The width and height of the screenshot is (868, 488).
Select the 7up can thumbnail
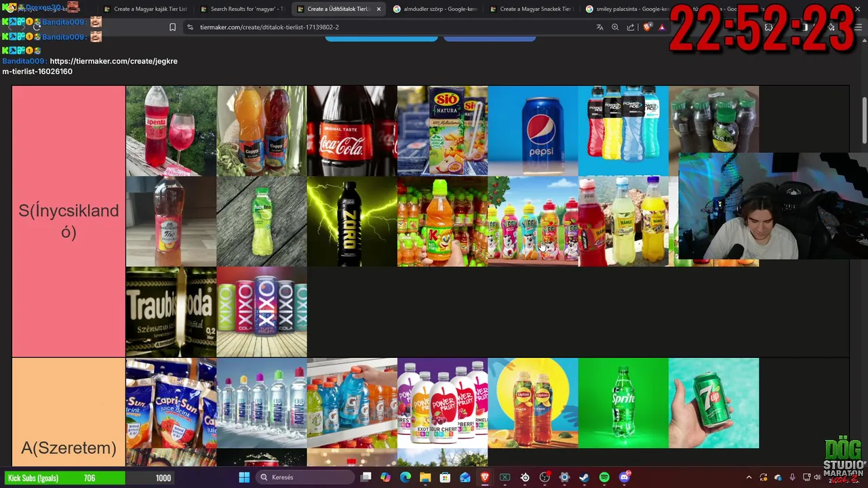713,403
